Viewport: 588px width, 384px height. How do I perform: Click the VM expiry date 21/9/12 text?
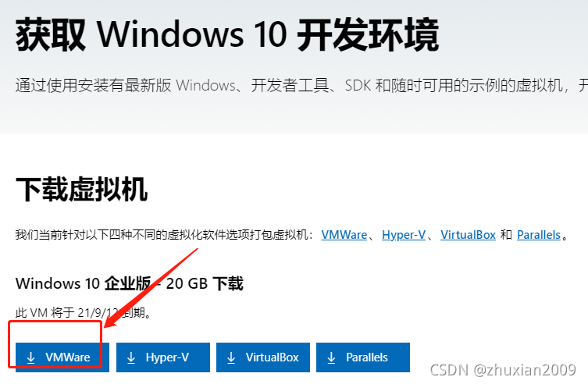point(98,312)
